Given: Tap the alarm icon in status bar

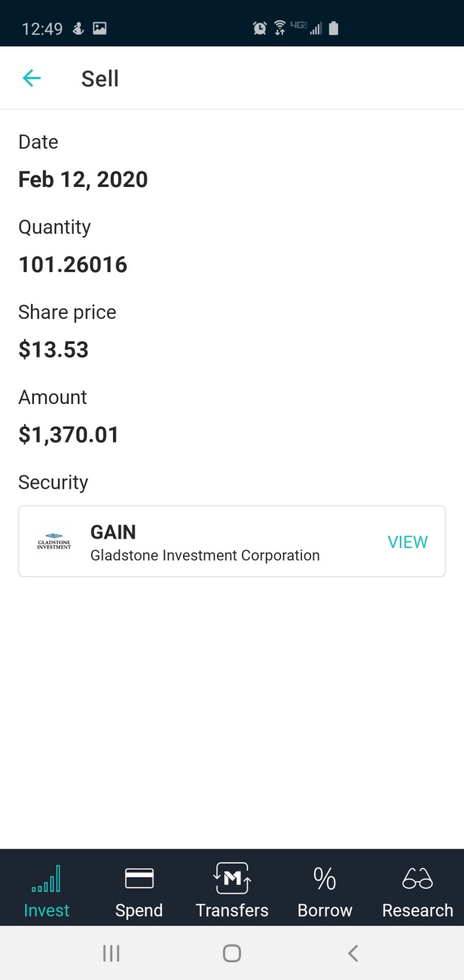Looking at the screenshot, I should (260, 28).
